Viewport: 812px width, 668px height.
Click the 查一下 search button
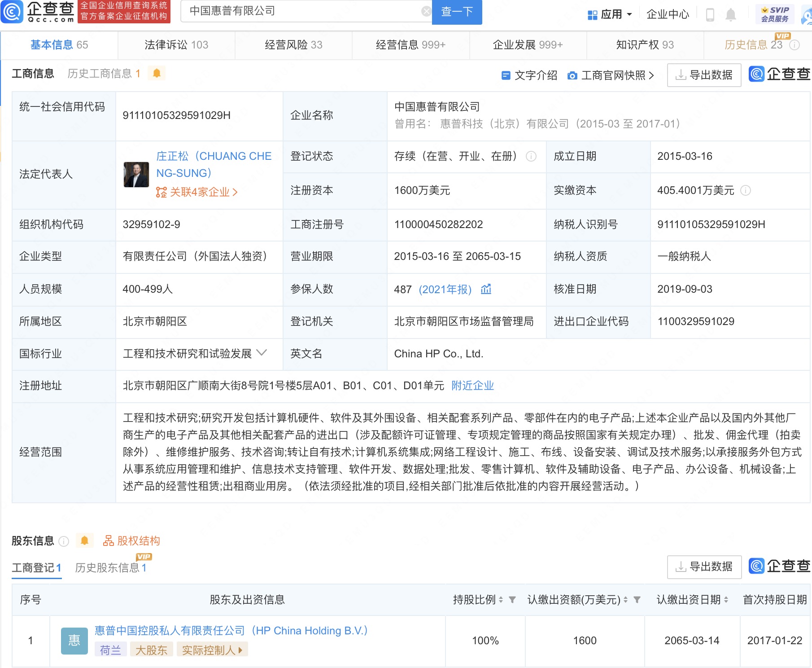tap(457, 12)
